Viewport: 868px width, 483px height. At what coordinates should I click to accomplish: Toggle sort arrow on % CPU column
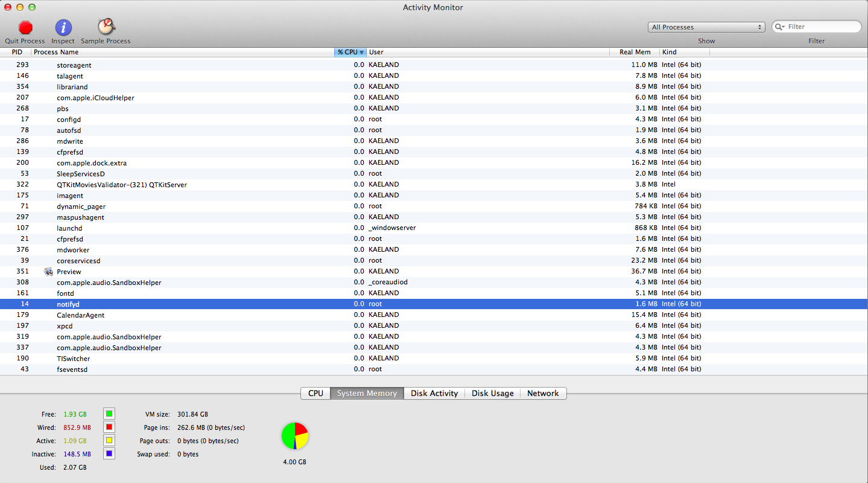coord(362,53)
